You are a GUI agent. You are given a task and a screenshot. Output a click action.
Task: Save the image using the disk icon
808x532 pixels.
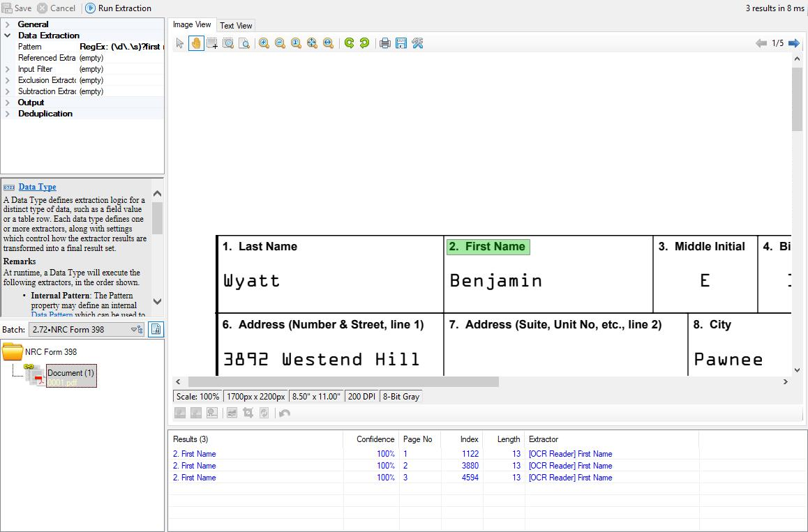point(401,43)
